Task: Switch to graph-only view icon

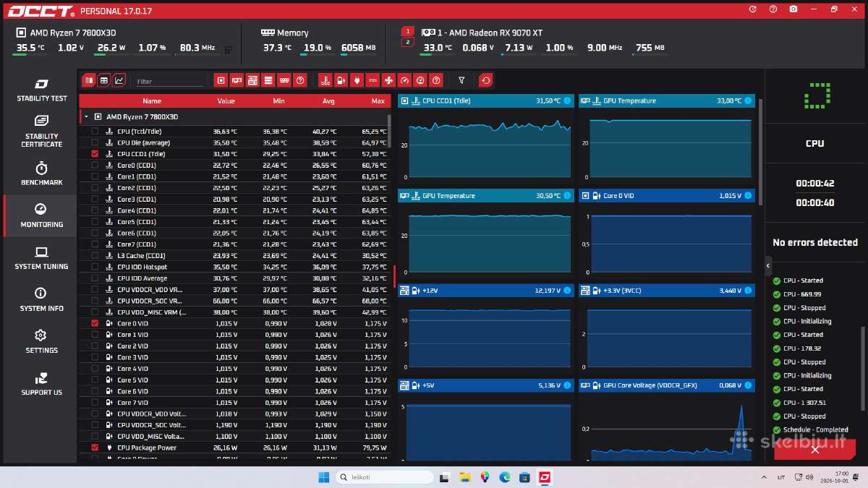Action: point(119,80)
